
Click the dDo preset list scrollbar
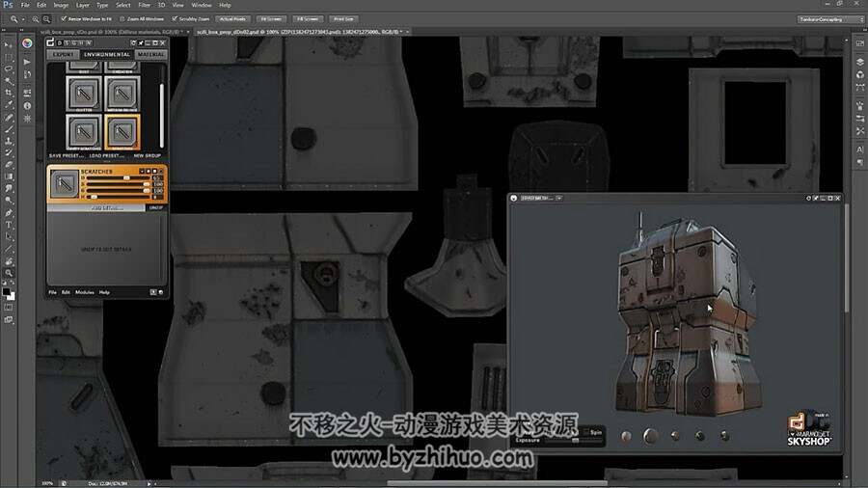click(x=162, y=115)
